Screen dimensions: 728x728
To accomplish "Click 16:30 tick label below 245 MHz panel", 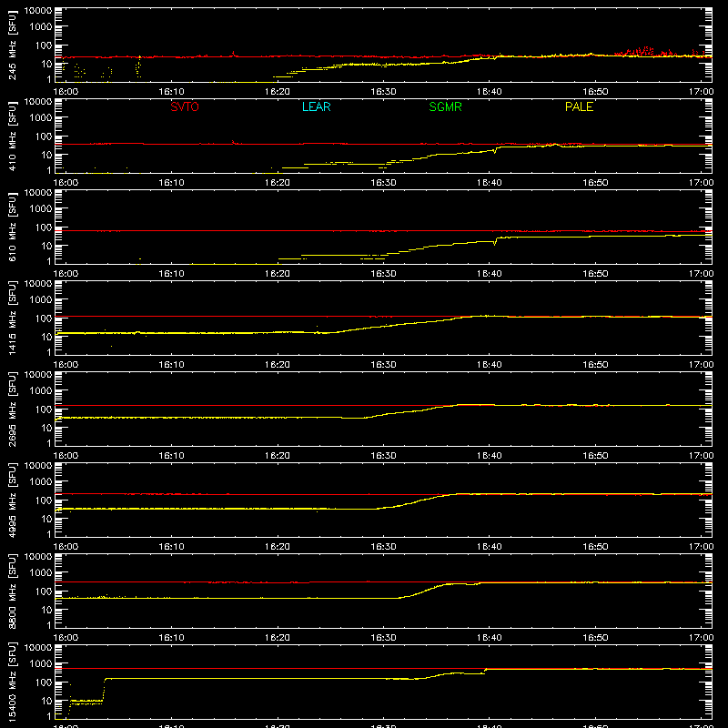I will click(383, 92).
